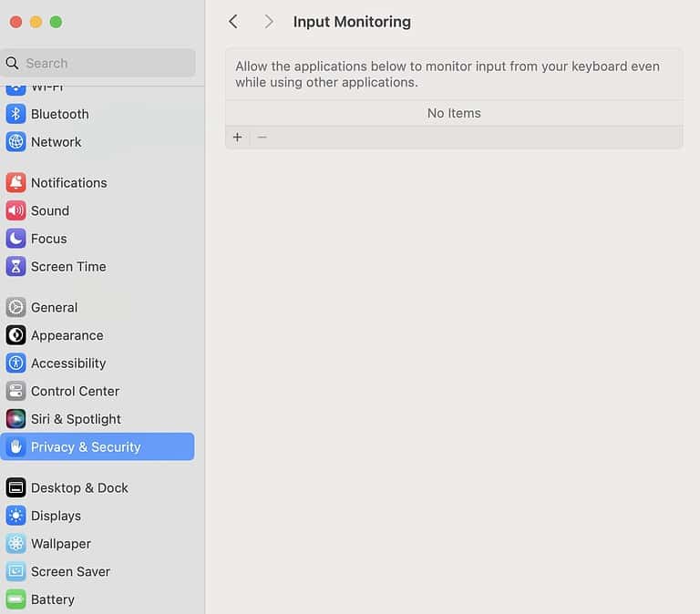
Task: Select the General gear icon
Action: 15,308
